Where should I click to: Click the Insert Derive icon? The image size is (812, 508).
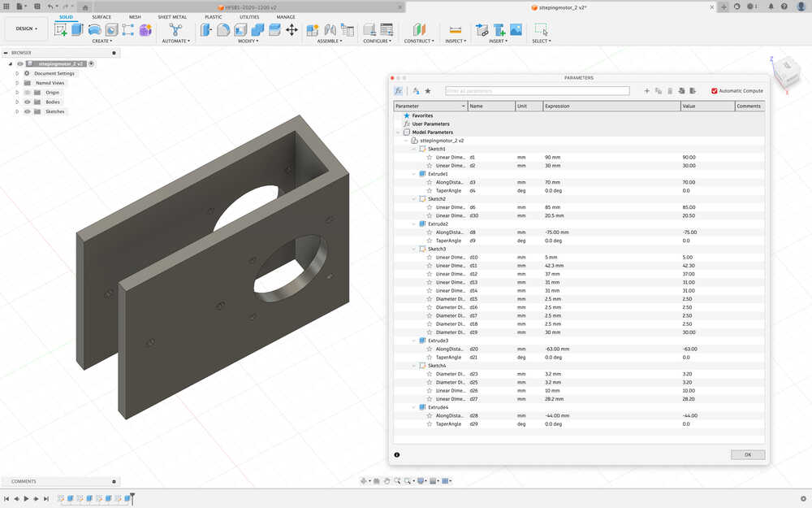click(482, 29)
